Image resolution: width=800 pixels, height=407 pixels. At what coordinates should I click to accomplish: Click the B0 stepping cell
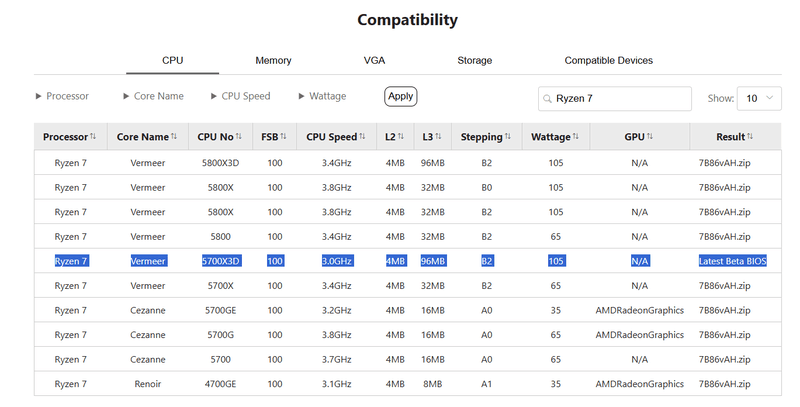[486, 188]
